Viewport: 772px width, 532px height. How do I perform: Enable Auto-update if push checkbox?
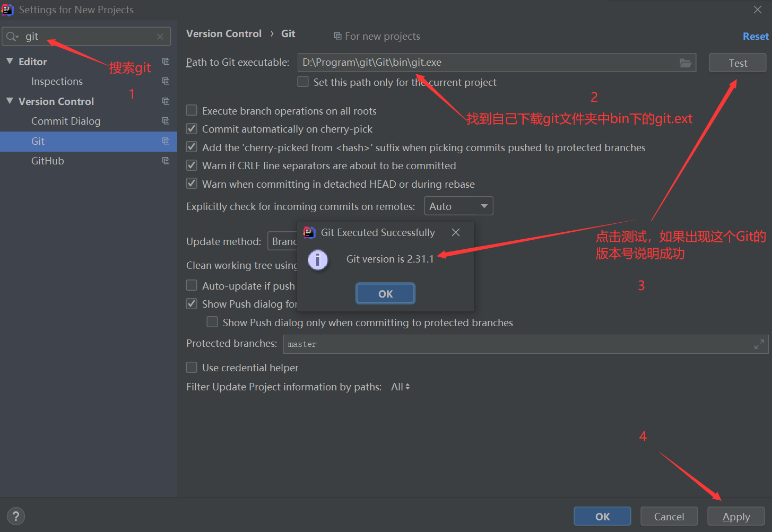pos(192,285)
